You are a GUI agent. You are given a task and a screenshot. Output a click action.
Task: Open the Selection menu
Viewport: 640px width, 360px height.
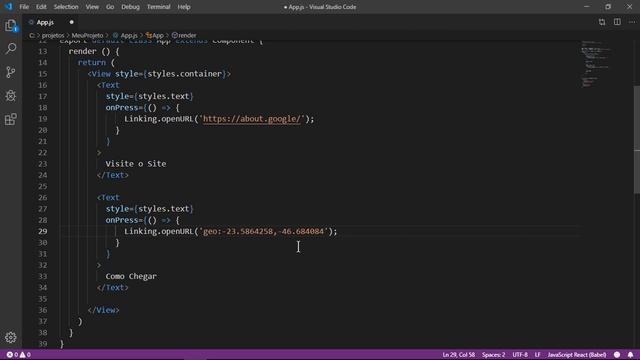[66, 7]
